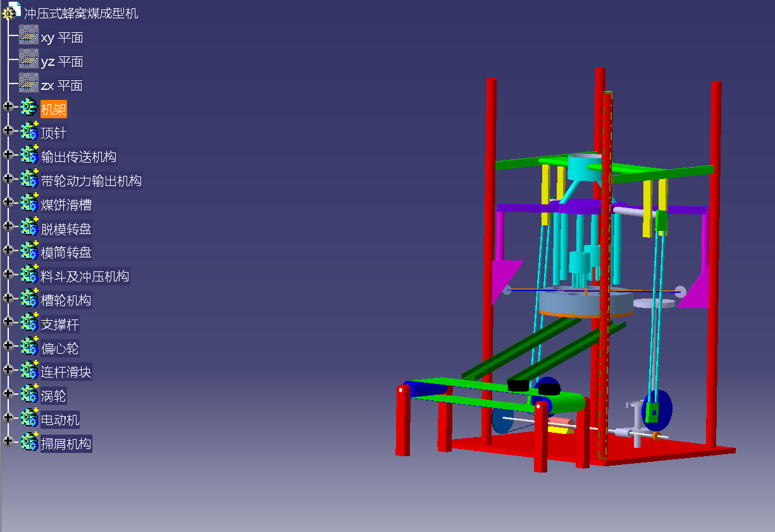Image resolution: width=775 pixels, height=532 pixels.
Task: Select the 槽轮机构 label
Action: point(66,300)
